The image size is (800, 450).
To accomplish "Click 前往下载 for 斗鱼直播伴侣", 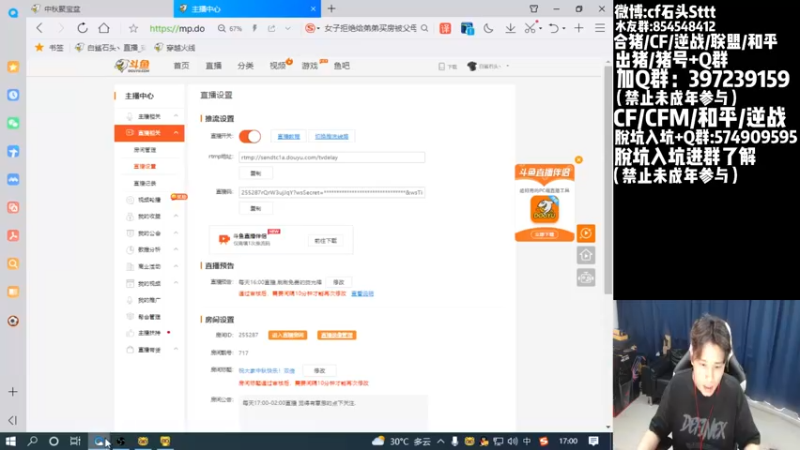I will (x=326, y=241).
